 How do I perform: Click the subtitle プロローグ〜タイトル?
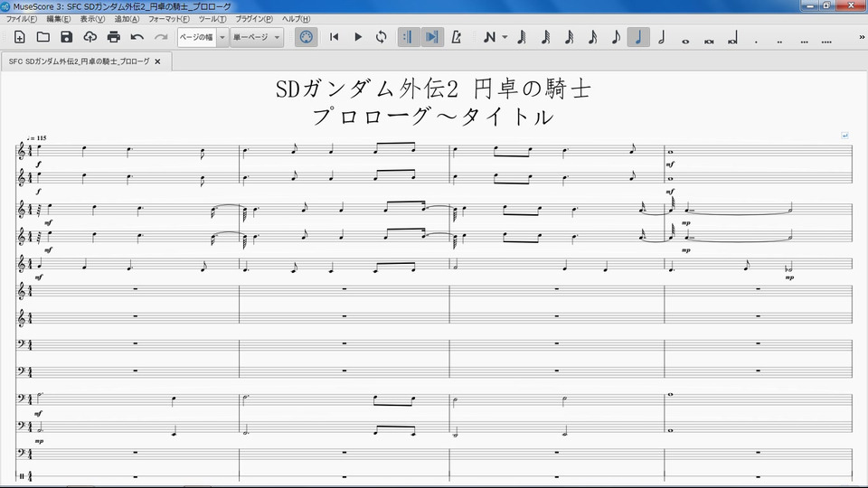[x=433, y=117]
